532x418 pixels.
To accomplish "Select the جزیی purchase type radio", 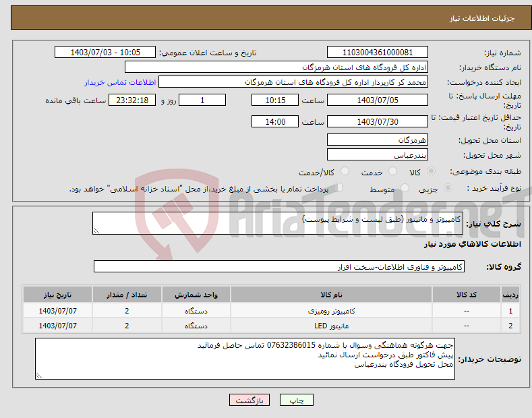I will coord(448,188).
